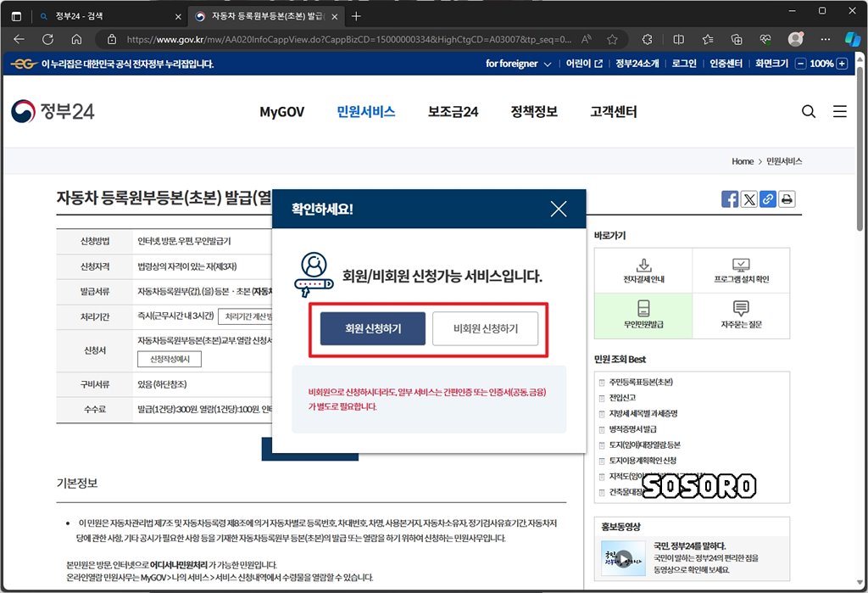Open browser essentials heart icon
The image size is (868, 593).
765,39
